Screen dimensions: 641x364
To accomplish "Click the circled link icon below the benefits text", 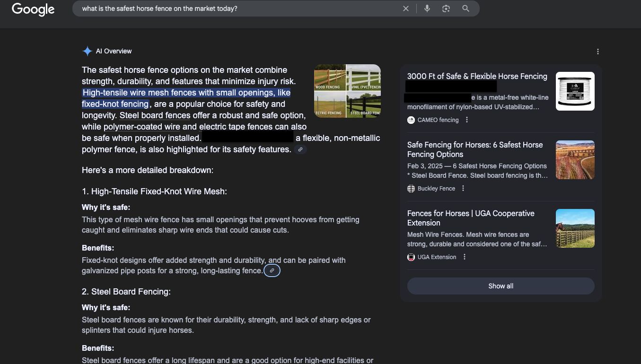I will [x=272, y=270].
